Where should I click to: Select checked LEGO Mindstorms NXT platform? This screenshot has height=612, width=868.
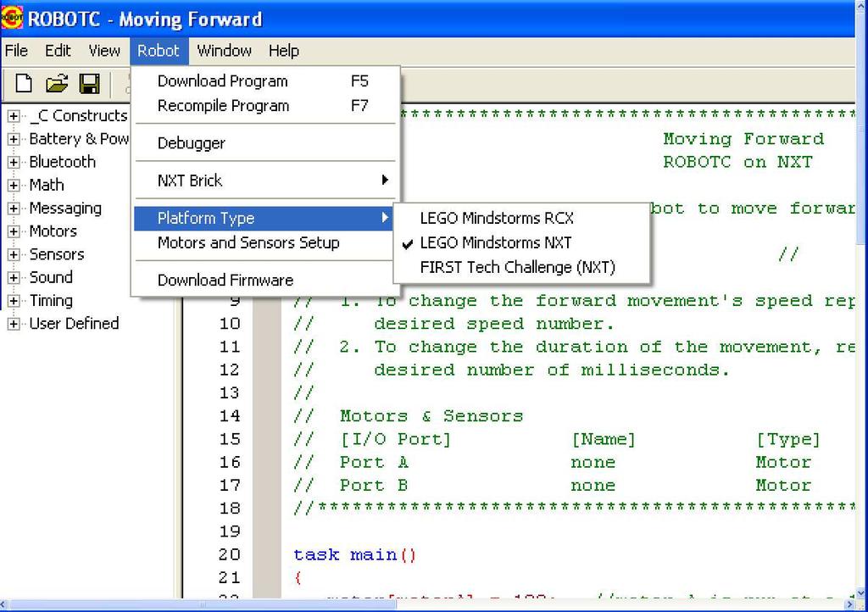point(521,242)
